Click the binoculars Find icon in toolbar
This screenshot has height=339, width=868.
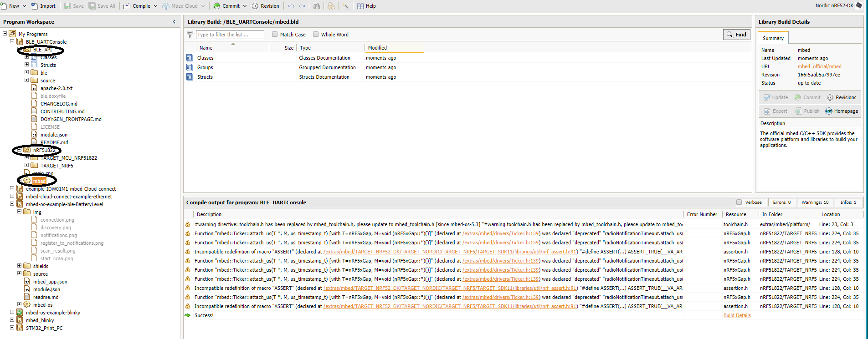(317, 6)
